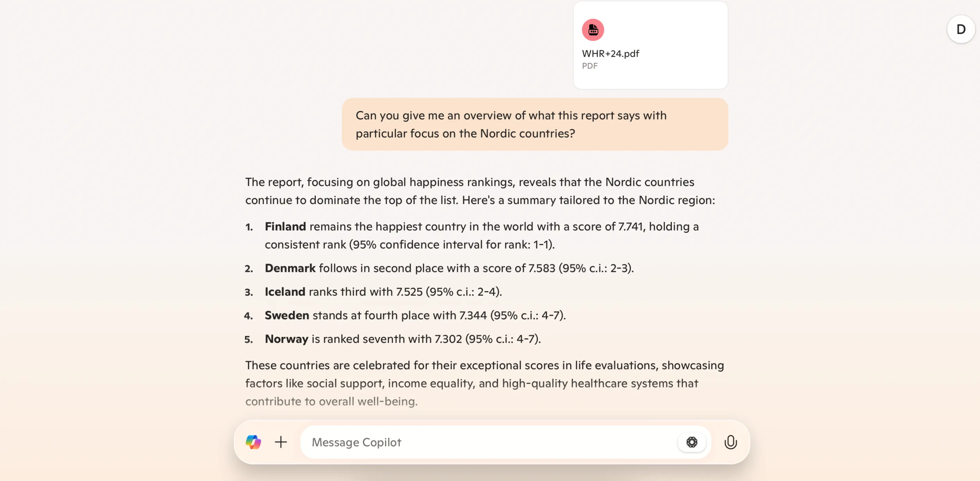Open Copilot's mode settings icon in chat bar

point(692,442)
